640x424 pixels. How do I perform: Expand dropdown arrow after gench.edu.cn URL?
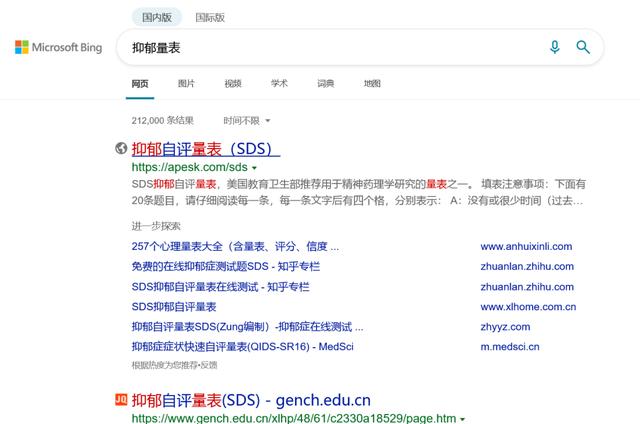(x=462, y=419)
